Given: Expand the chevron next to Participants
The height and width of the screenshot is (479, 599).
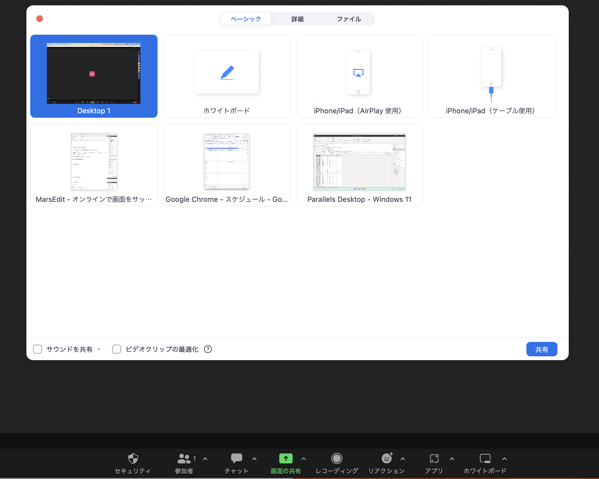Looking at the screenshot, I should point(205,459).
